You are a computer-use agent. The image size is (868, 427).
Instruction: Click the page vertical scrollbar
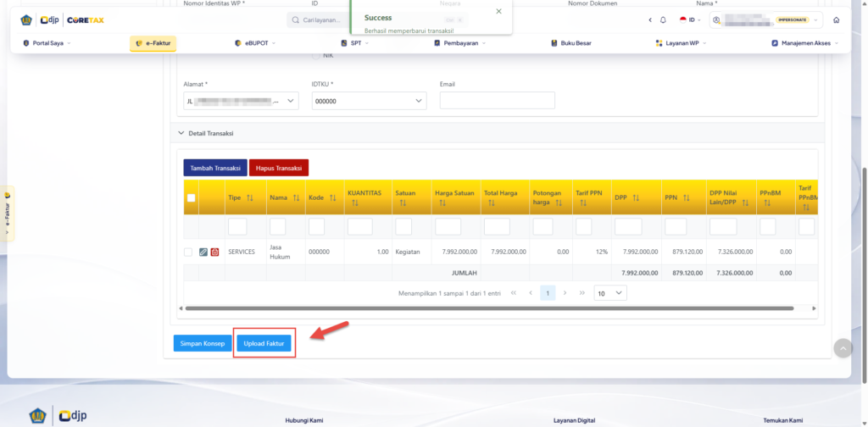pyautogui.click(x=864, y=274)
